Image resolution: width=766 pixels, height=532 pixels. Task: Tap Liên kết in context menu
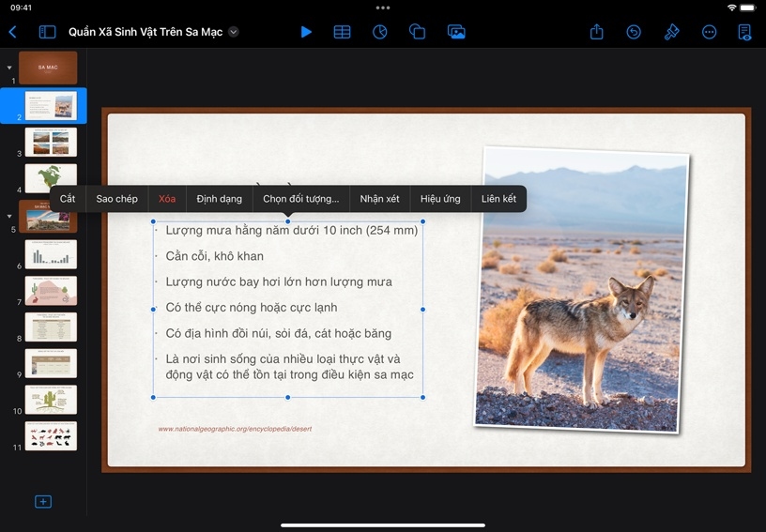[x=498, y=199]
